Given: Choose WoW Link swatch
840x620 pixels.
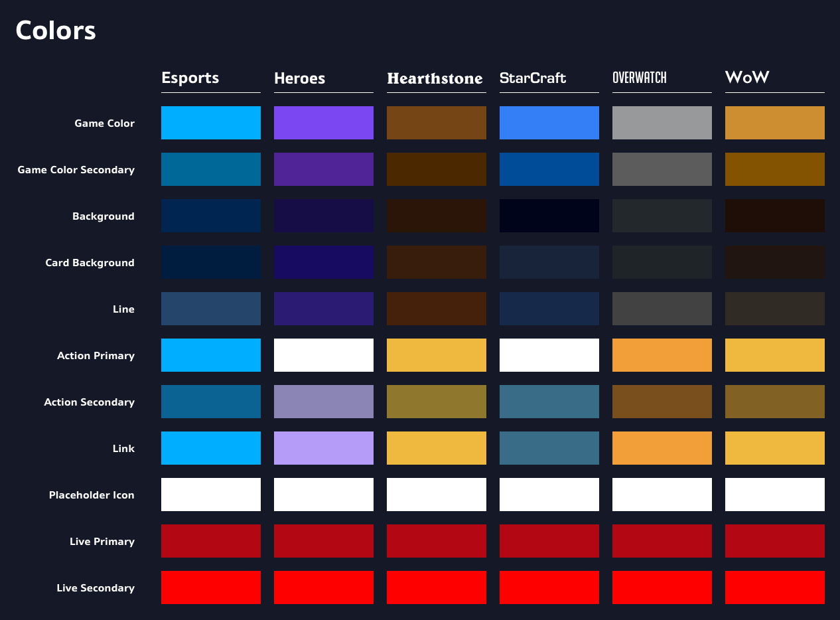Looking at the screenshot, I should (775, 448).
